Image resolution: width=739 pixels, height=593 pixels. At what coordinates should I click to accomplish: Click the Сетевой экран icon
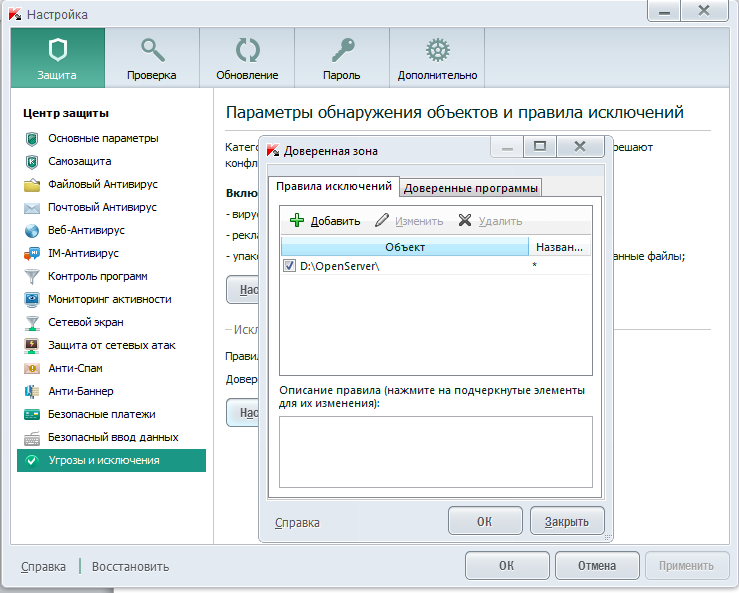(x=32, y=322)
